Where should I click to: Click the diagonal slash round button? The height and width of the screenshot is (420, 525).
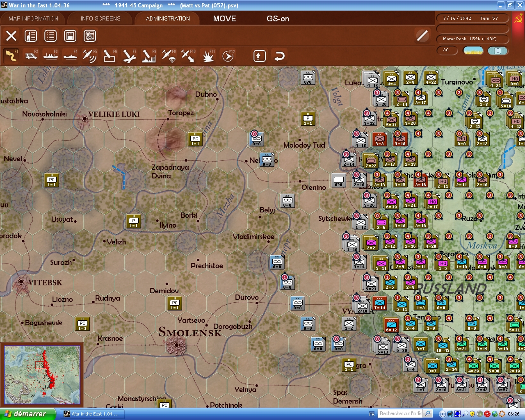pos(422,36)
